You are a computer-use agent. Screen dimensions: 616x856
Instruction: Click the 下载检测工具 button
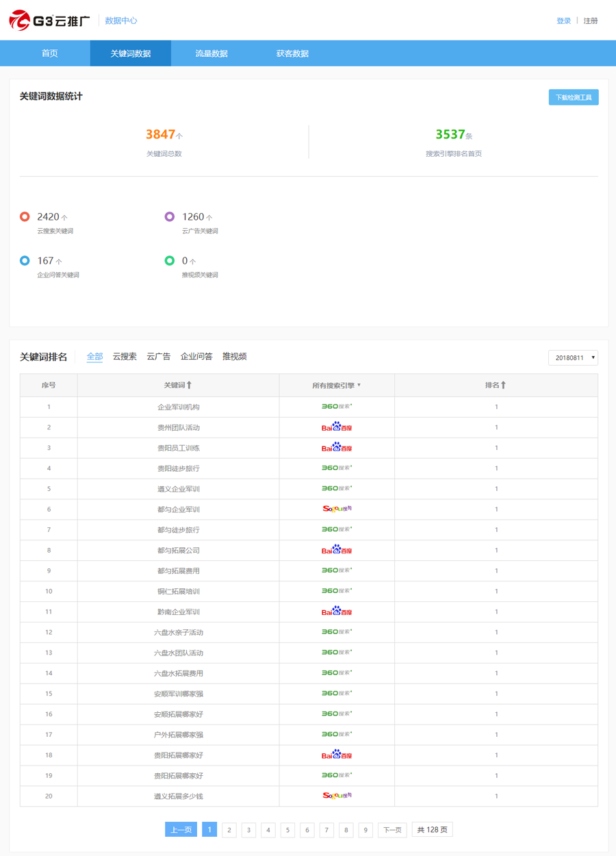pos(574,97)
